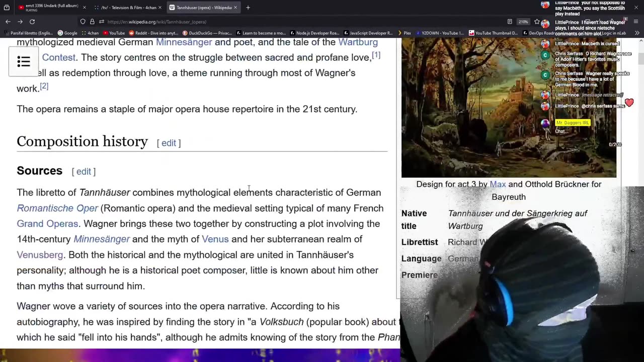
Task: Reset the 210% zoom level indicator
Action: click(523, 22)
